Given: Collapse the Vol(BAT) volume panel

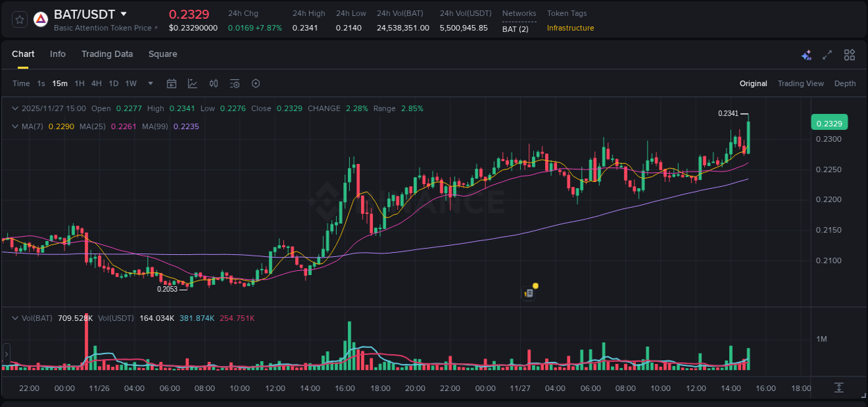Looking at the screenshot, I should pos(15,318).
